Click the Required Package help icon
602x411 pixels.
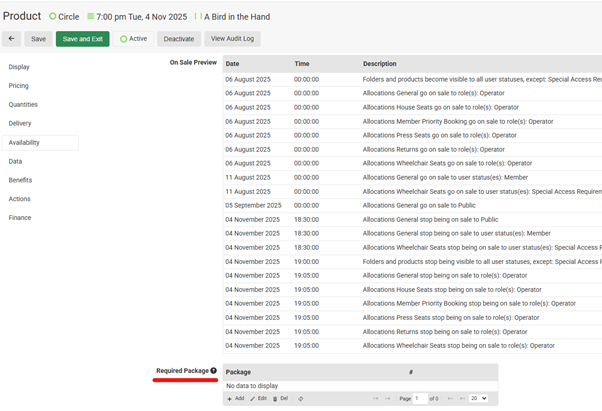213,371
